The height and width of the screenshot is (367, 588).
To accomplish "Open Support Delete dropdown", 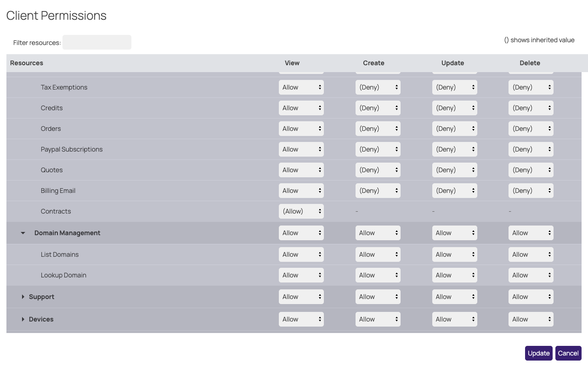I will coord(531,297).
